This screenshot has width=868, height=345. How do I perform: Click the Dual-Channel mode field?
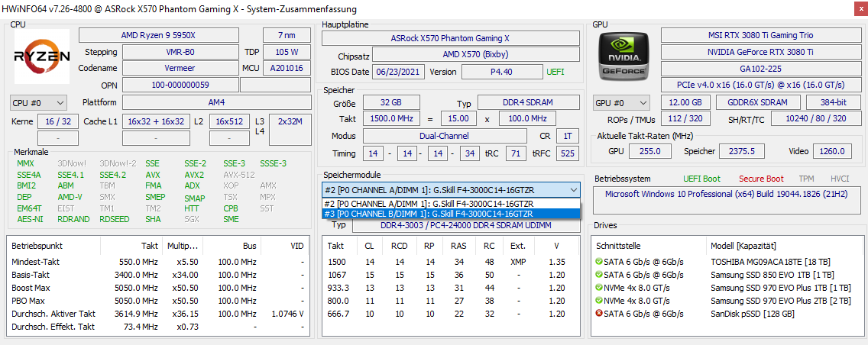(x=445, y=135)
